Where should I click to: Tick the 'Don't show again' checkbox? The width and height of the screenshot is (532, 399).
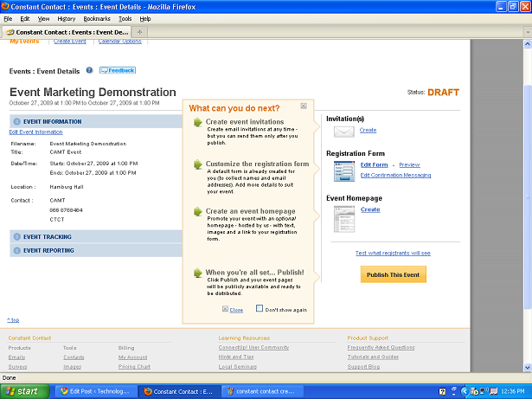[x=260, y=308]
